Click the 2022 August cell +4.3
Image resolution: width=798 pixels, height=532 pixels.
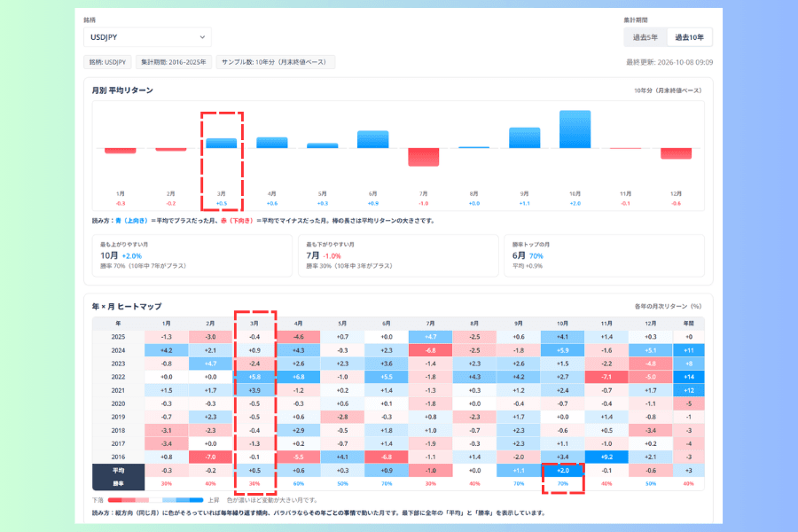[474, 377]
